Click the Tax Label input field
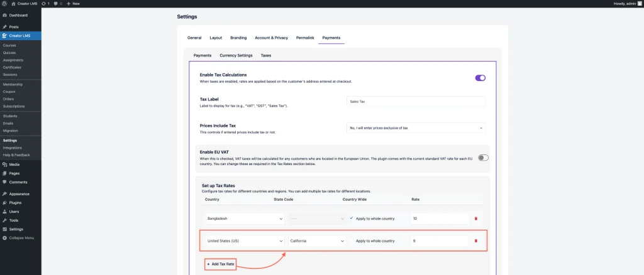The image size is (644, 275). coord(416,101)
